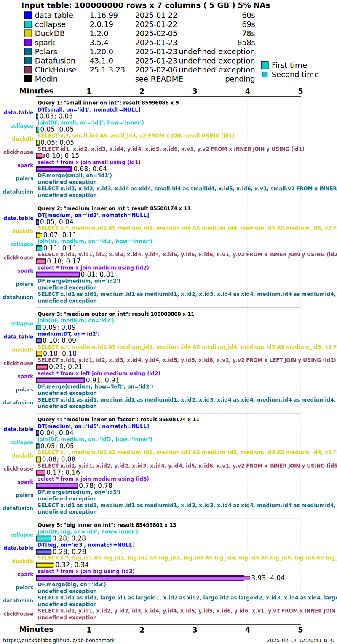Click the 'Second time' legend swatch
This screenshot has width=337, height=644.
pyautogui.click(x=265, y=75)
